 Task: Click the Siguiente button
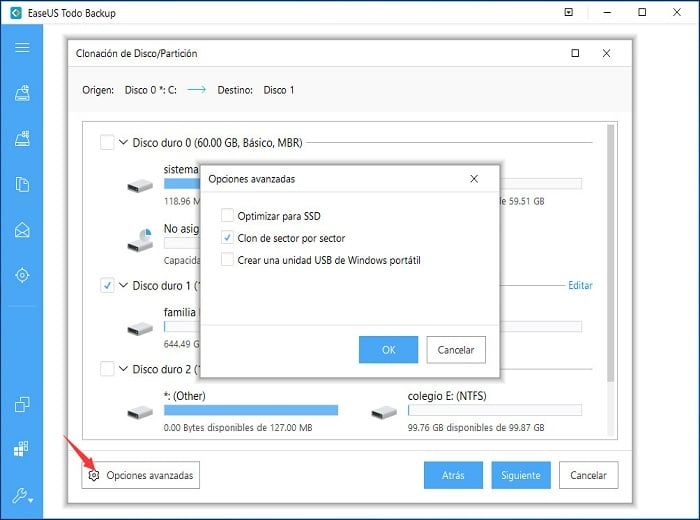[x=521, y=475]
